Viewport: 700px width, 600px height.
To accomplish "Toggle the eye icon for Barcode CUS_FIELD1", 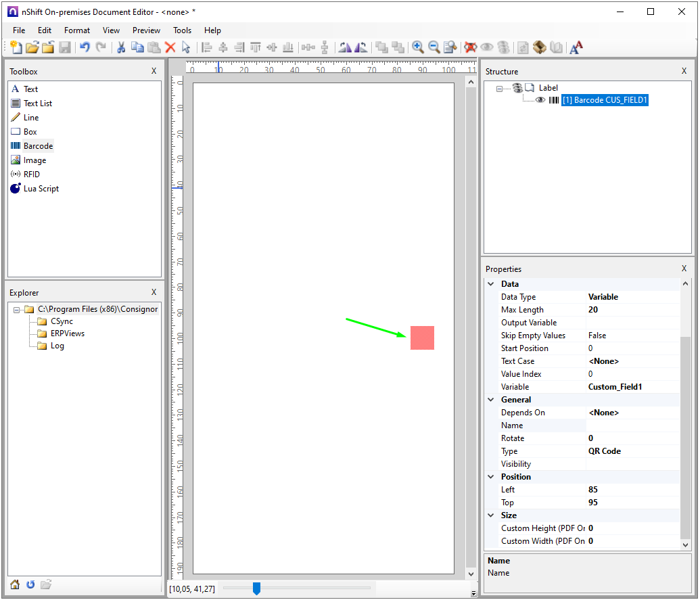I will (x=540, y=100).
